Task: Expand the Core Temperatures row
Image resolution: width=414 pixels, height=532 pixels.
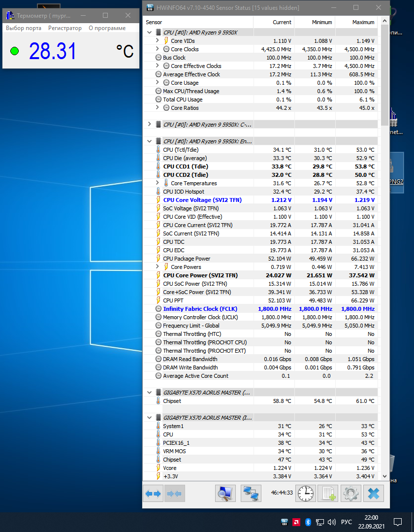Action: click(158, 183)
